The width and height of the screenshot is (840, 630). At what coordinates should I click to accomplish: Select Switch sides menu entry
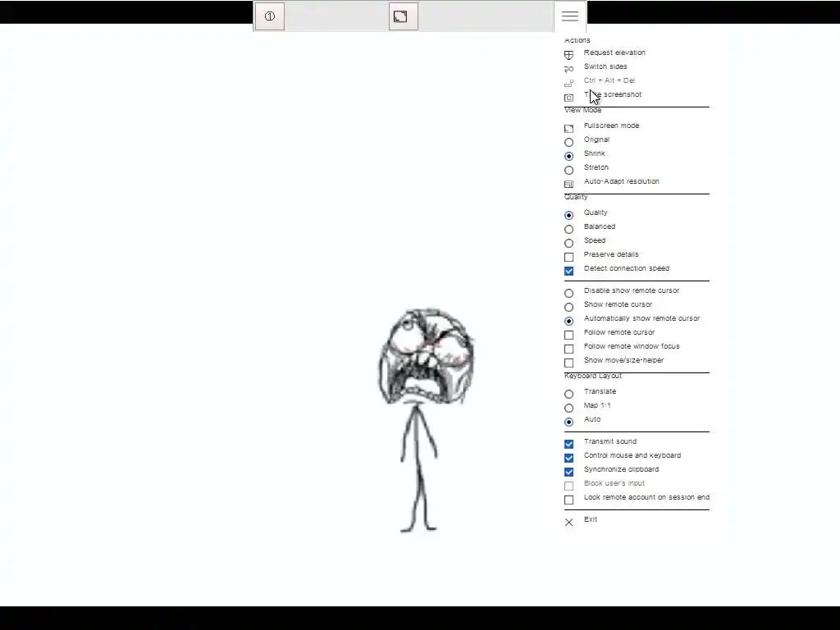(605, 66)
